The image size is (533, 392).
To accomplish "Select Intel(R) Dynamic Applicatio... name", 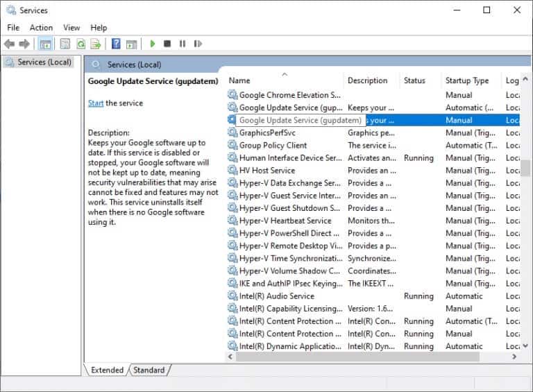I will (290, 346).
